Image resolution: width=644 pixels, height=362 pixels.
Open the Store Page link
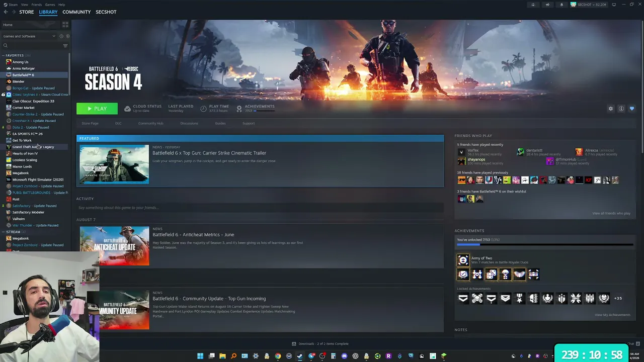point(90,123)
